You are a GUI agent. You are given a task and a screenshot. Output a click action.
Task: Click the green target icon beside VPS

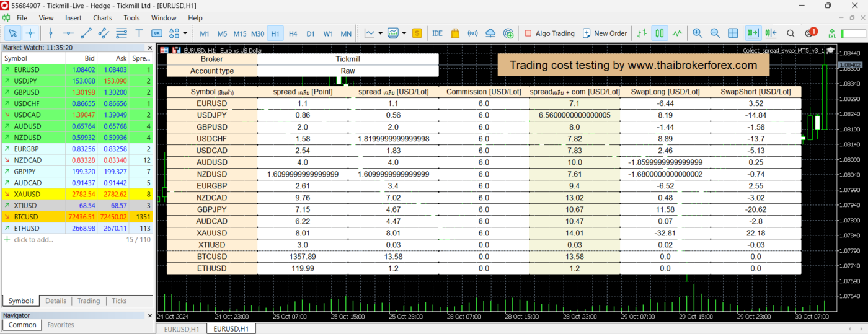[508, 33]
